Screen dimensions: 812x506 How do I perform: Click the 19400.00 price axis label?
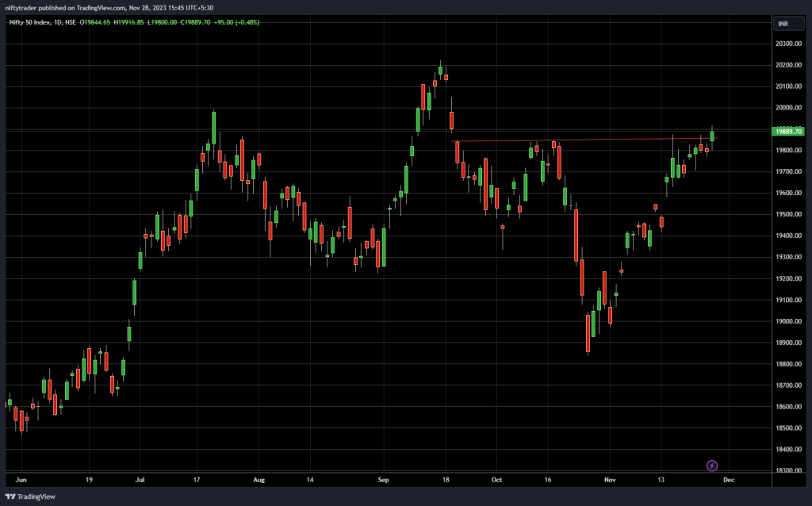(x=788, y=236)
